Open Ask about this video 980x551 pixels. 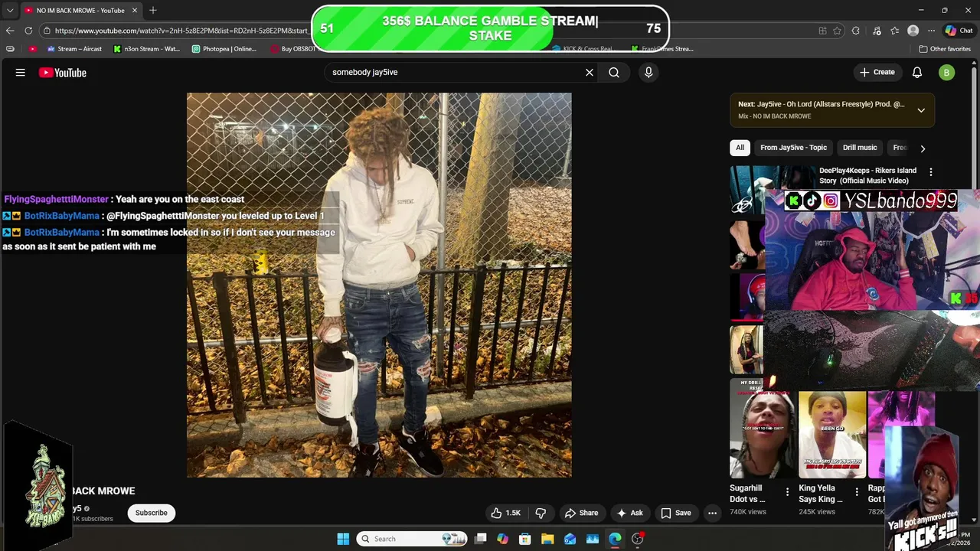[x=630, y=513]
